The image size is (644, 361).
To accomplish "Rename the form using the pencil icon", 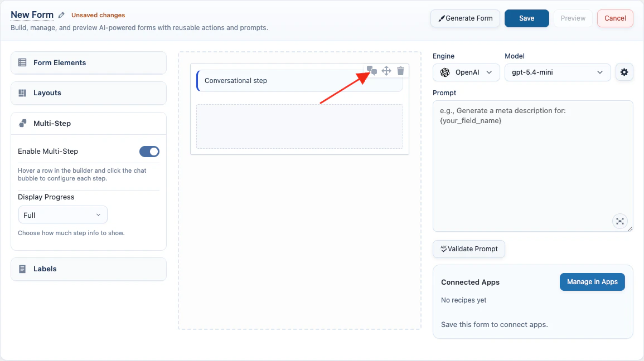I will click(x=61, y=14).
